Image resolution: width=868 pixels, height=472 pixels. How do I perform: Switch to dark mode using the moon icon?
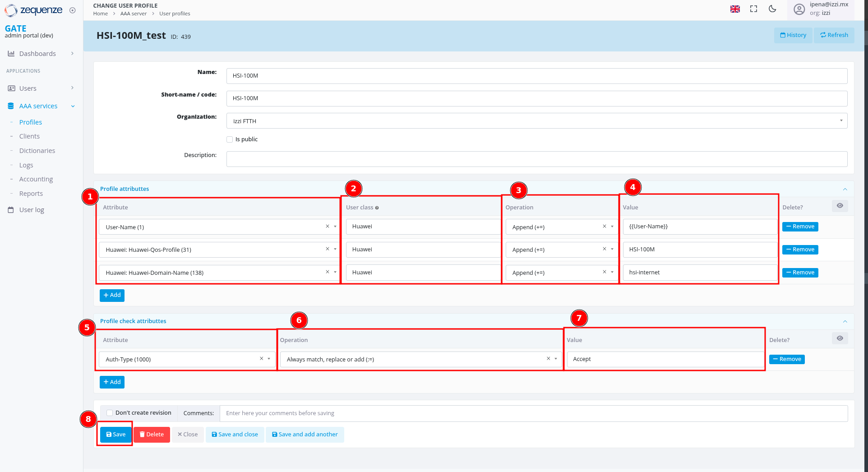(772, 9)
